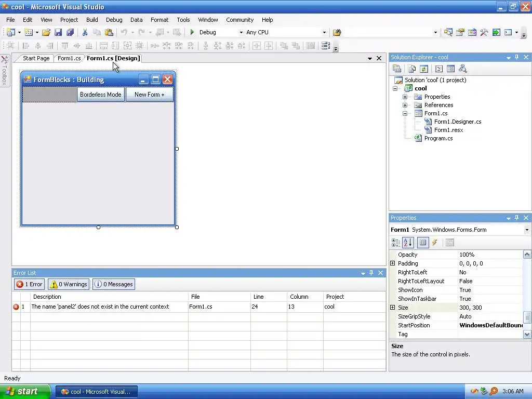Click Solution Explorer's Properties icon

coord(397,69)
